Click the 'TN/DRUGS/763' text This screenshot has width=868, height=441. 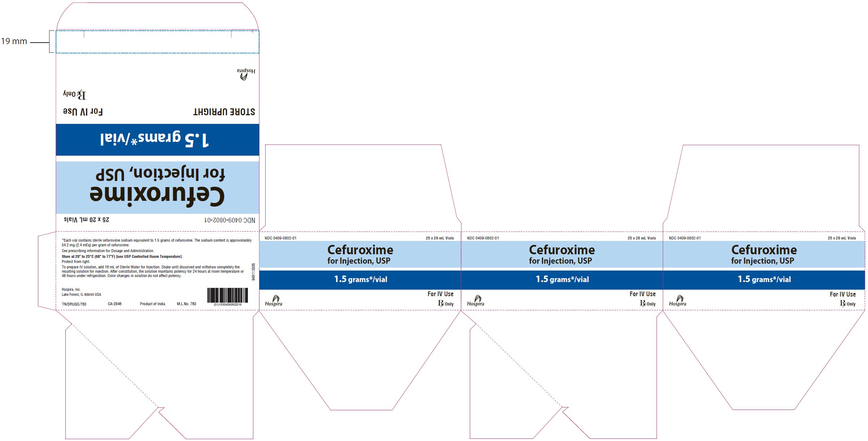(74, 304)
